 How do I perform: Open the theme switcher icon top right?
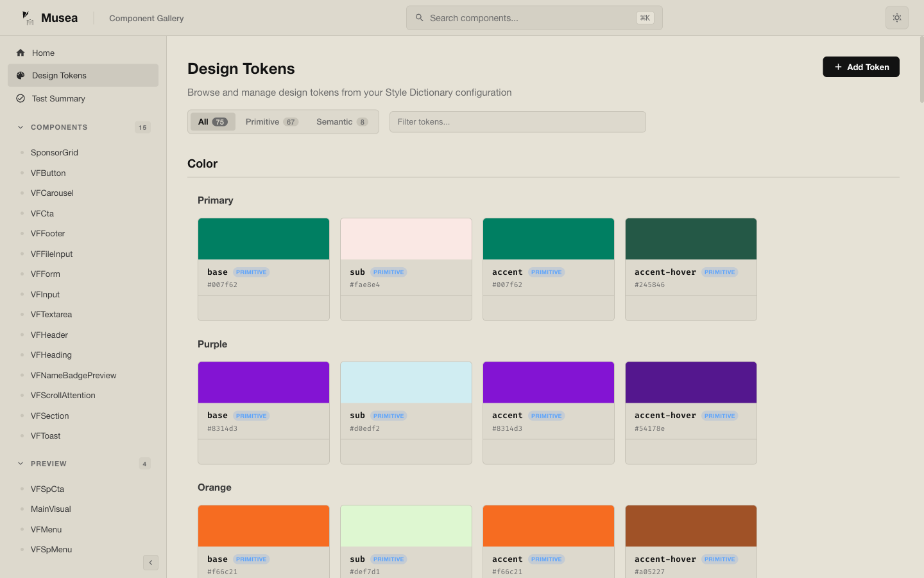coord(896,17)
